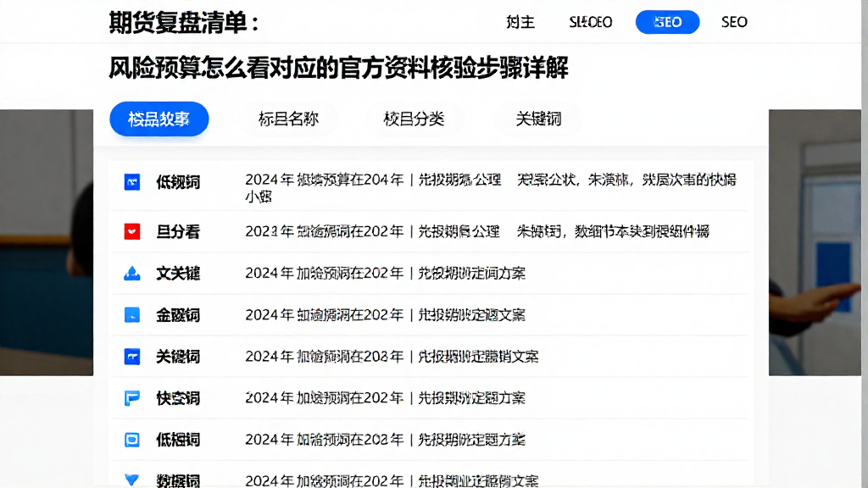The height and width of the screenshot is (488, 868).
Task: Click the 文关键 row label
Action: [178, 274]
